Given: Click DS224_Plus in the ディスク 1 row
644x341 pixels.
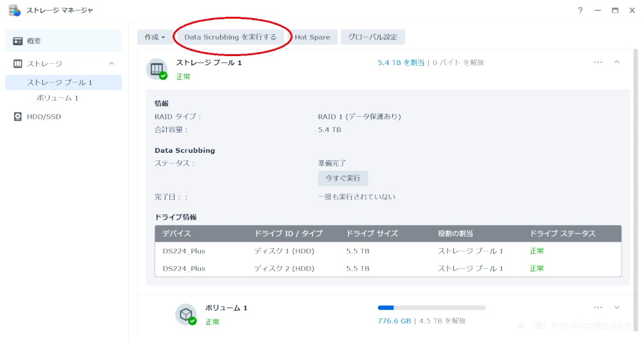Looking at the screenshot, I should (x=184, y=251).
